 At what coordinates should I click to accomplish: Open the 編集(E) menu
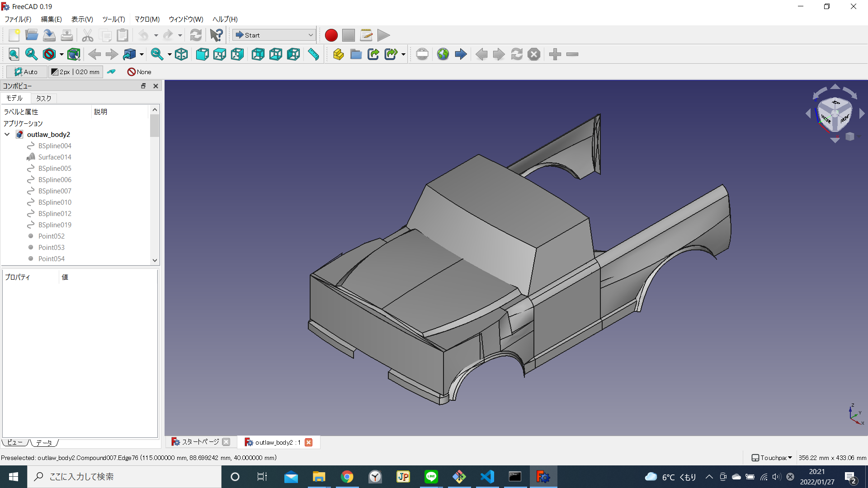pos(51,19)
